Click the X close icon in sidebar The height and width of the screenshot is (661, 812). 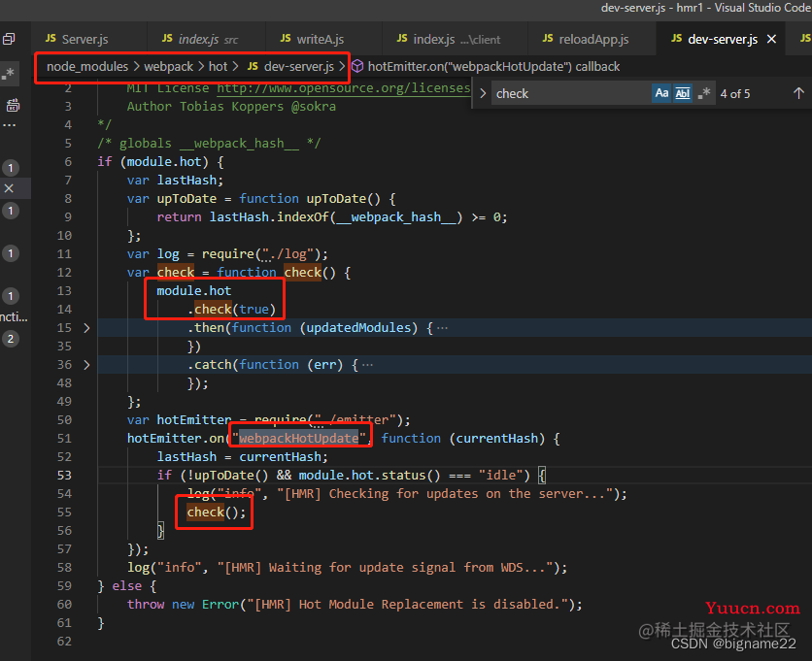click(x=9, y=188)
